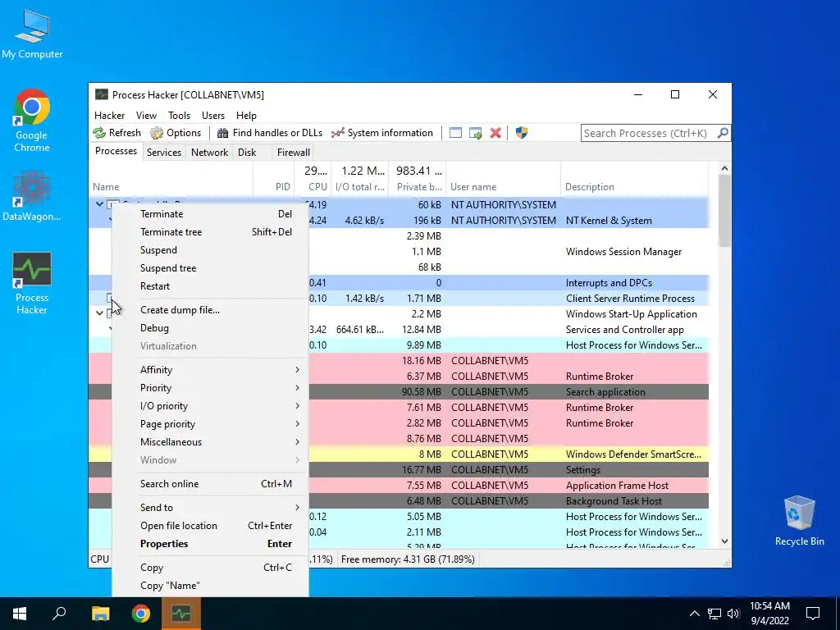Switch to the Services tab
840x630 pixels.
164,152
